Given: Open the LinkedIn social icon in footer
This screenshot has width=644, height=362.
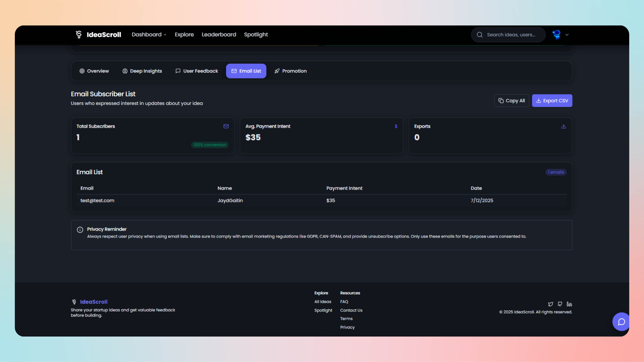Looking at the screenshot, I should 569,304.
